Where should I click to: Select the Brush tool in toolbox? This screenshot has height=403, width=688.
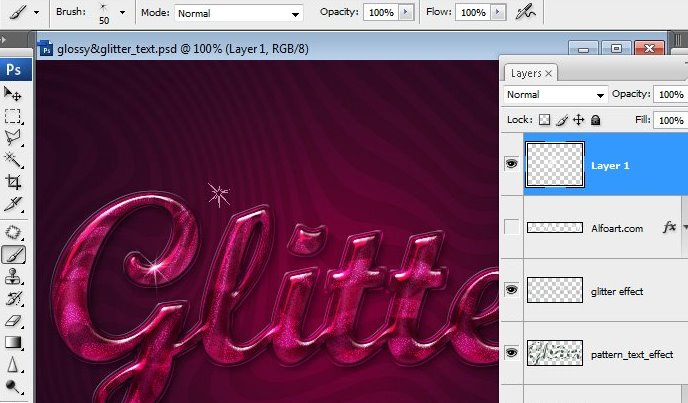[15, 255]
